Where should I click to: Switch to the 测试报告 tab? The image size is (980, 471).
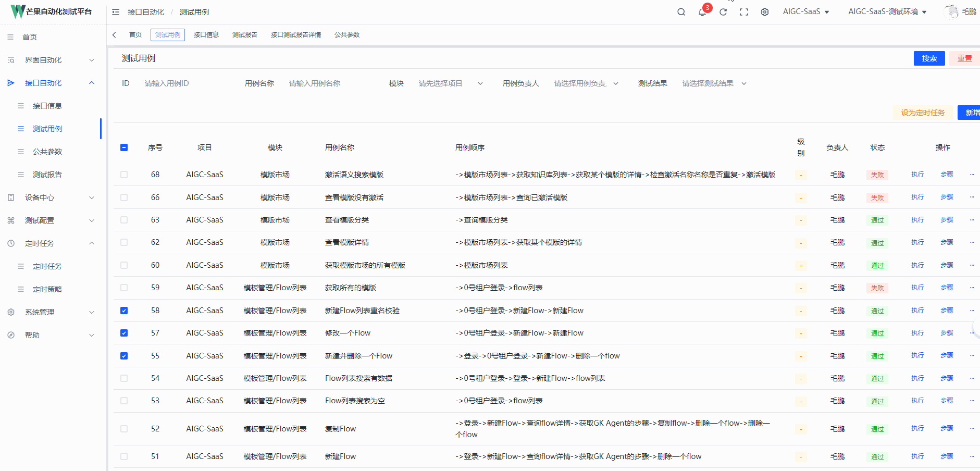click(x=244, y=34)
